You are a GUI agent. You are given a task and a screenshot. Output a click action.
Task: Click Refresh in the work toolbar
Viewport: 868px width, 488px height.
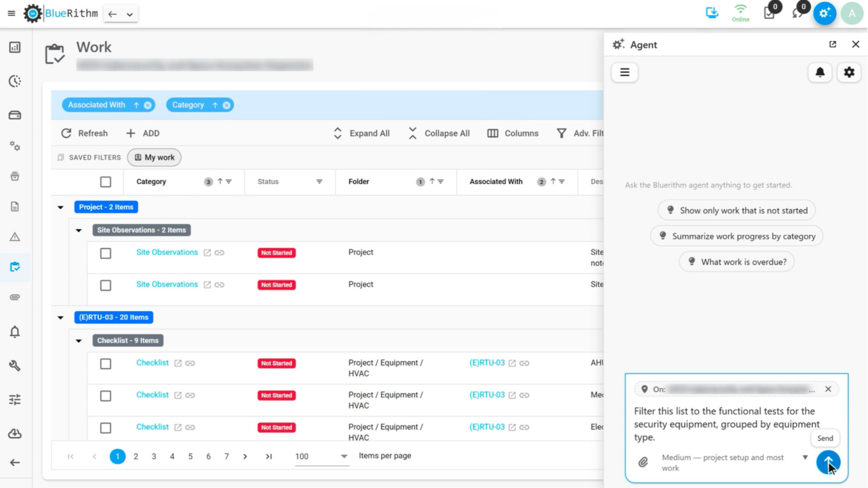[x=85, y=133]
